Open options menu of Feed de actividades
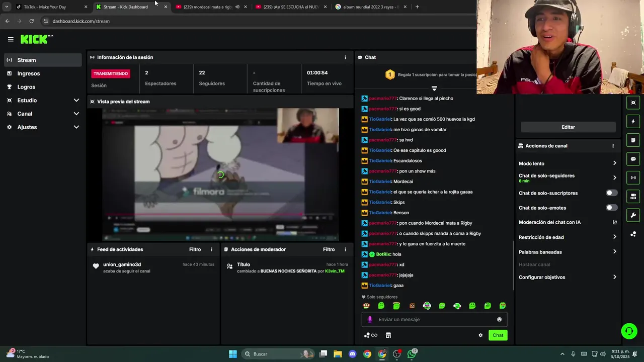644x362 pixels. pyautogui.click(x=211, y=249)
